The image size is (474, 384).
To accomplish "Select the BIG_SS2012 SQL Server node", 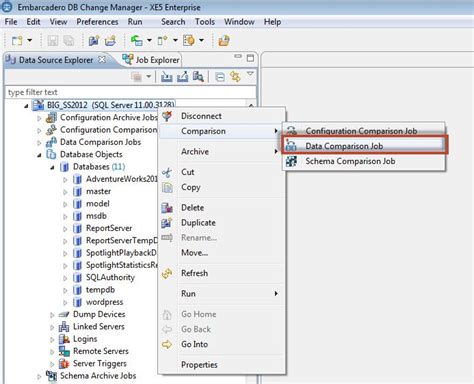I will click(x=104, y=105).
